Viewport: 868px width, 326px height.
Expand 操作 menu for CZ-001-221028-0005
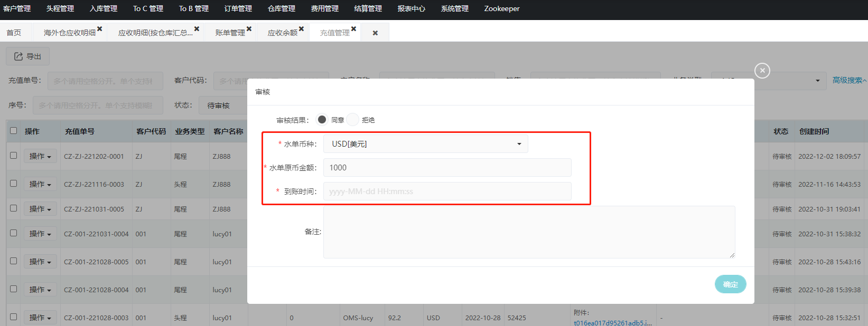tap(40, 262)
